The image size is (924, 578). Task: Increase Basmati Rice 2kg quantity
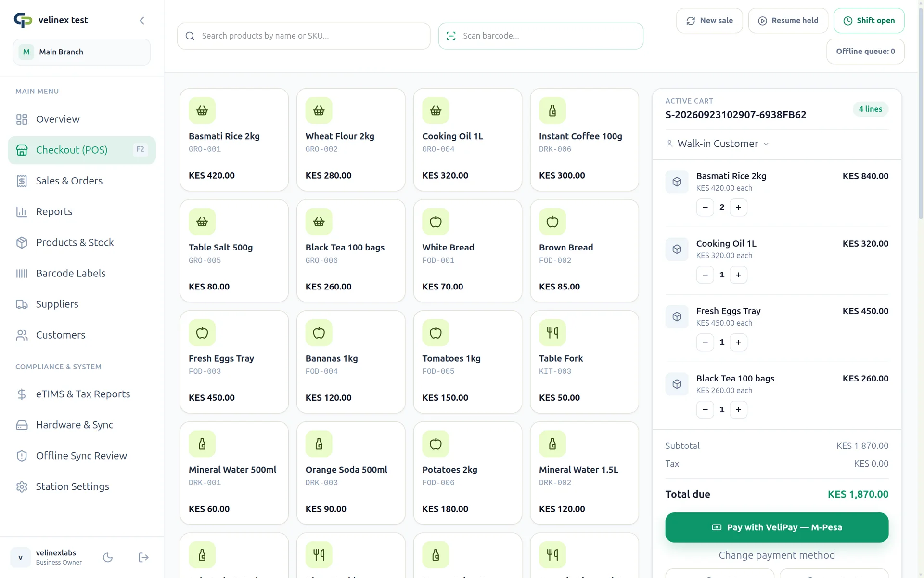[738, 207]
